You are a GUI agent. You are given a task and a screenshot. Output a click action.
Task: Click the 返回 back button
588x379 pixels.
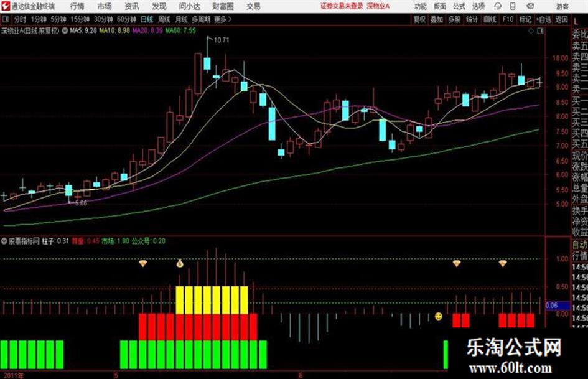[x=561, y=19]
